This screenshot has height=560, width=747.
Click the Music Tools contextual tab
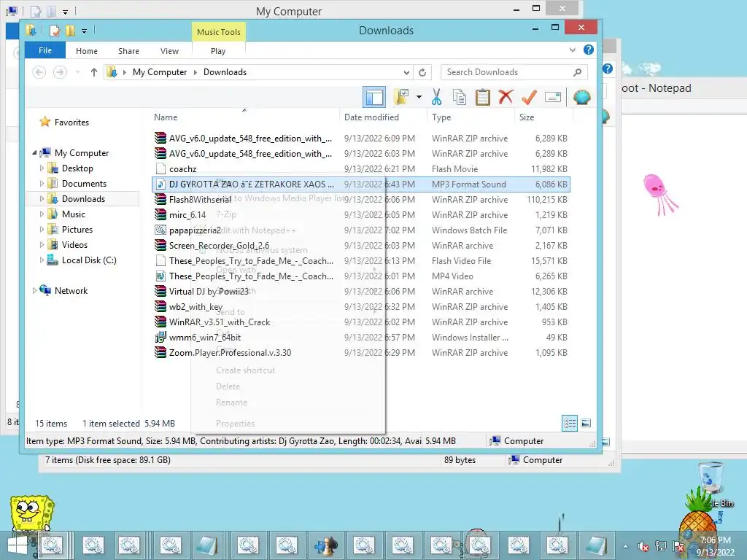(x=219, y=32)
